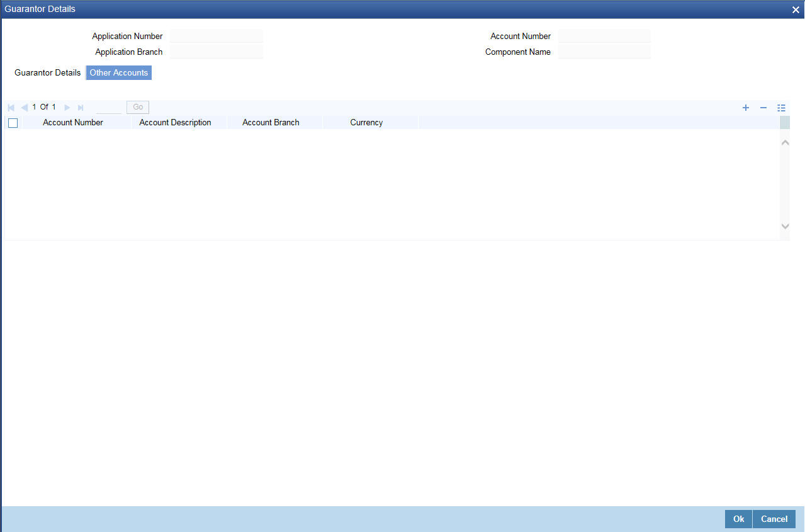Go to next page of records
This screenshot has height=532, width=805.
pos(67,108)
